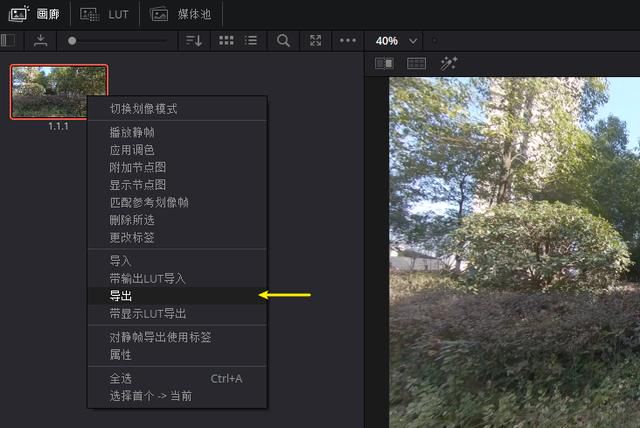Choose 应用调色 to apply the grade
The image size is (640, 428).
click(178, 150)
